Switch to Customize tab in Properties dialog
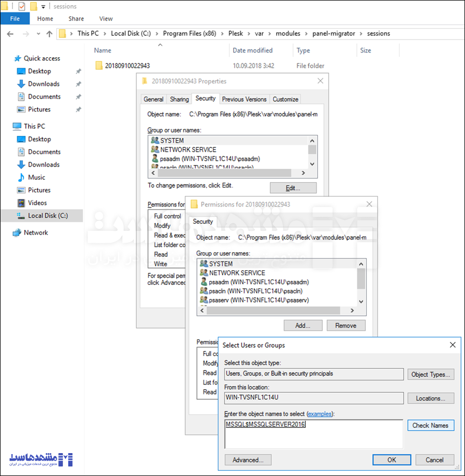Screen dimensions: 465x476 285,99
